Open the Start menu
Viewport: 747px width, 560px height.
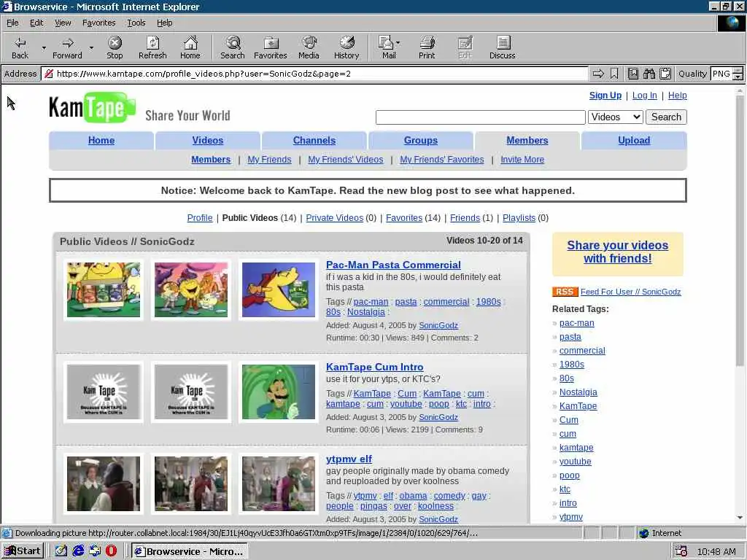pos(23,551)
